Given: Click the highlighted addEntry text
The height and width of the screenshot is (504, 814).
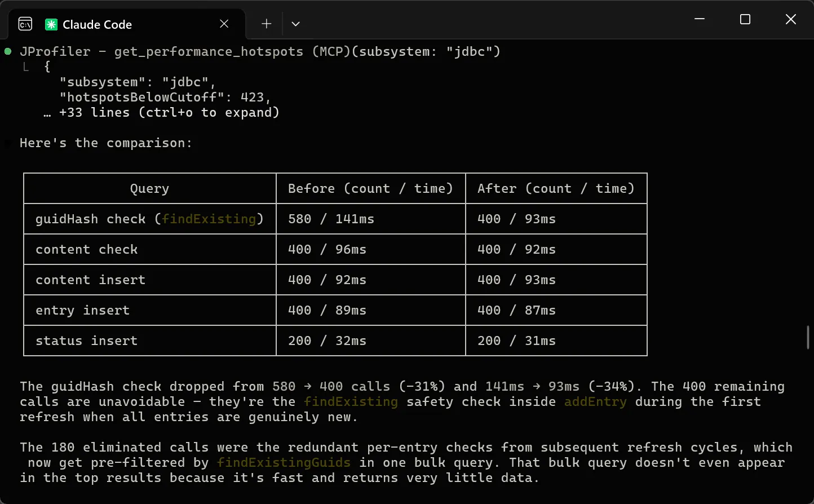Looking at the screenshot, I should pos(595,401).
